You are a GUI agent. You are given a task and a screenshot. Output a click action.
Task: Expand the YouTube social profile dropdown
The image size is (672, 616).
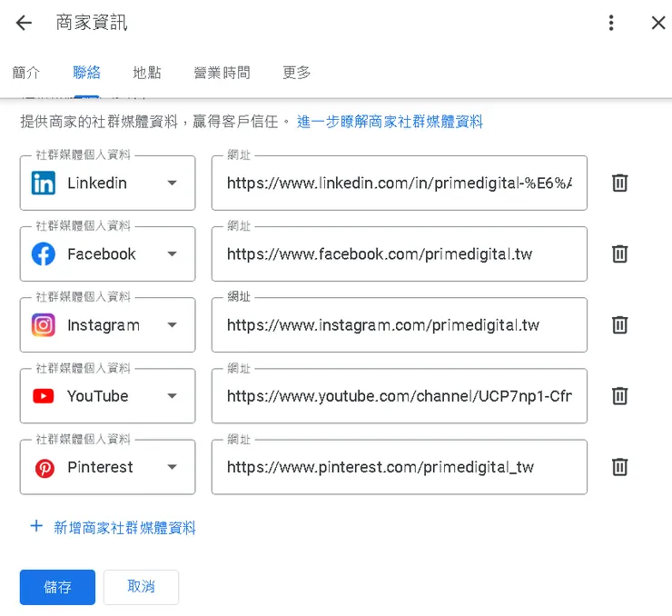pyautogui.click(x=107, y=395)
